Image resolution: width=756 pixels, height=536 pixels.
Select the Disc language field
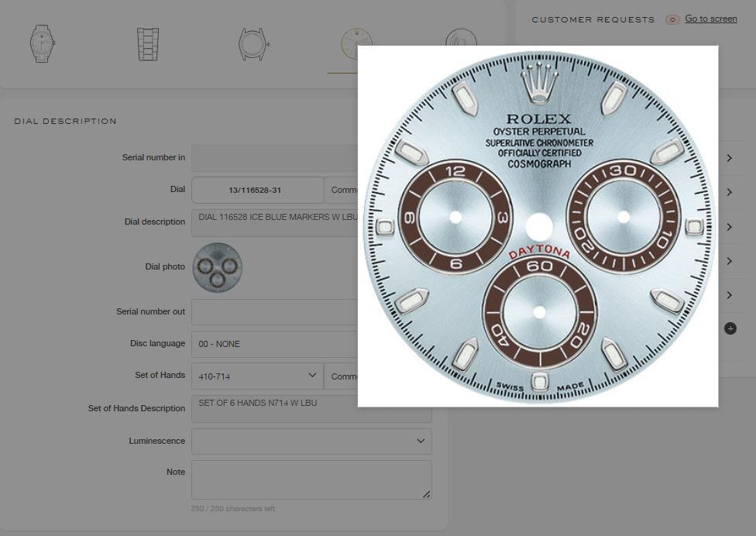pos(273,344)
